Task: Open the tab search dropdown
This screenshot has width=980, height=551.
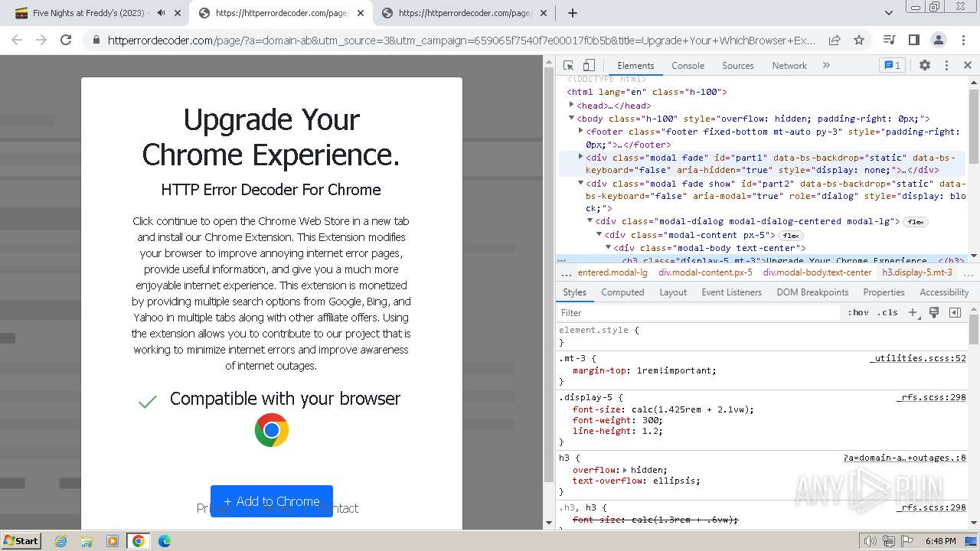Action: 888,13
